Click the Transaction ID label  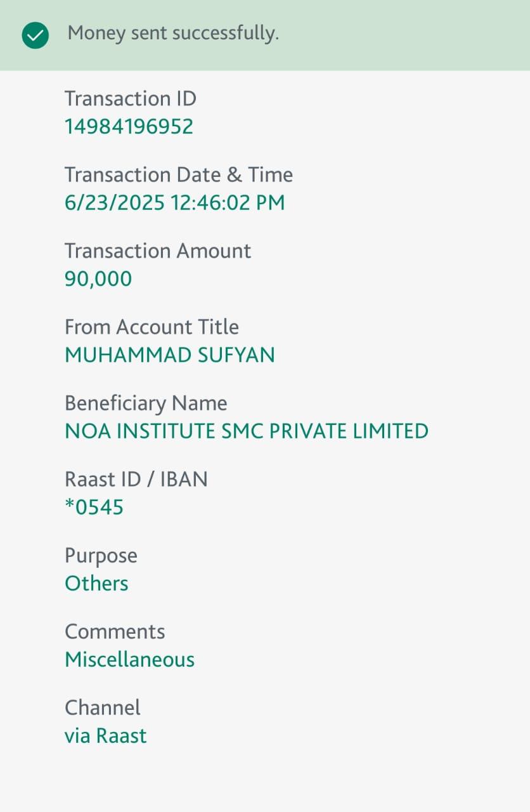tap(131, 99)
